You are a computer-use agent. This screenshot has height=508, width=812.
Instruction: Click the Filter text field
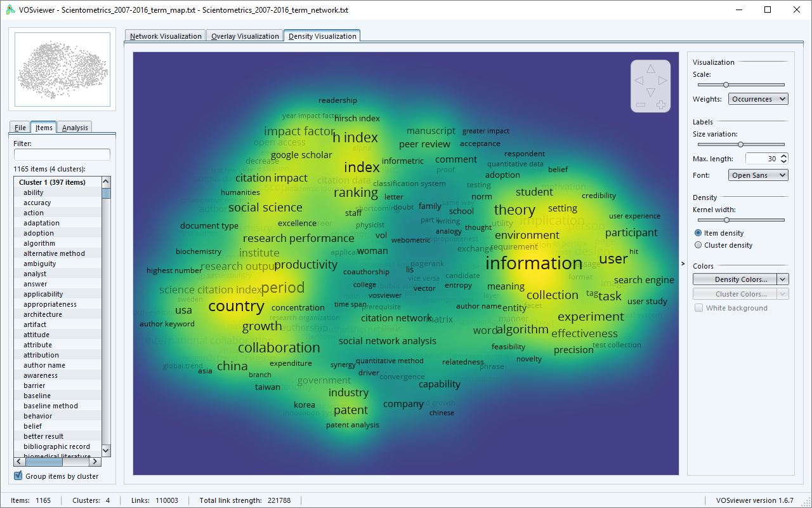[62, 154]
